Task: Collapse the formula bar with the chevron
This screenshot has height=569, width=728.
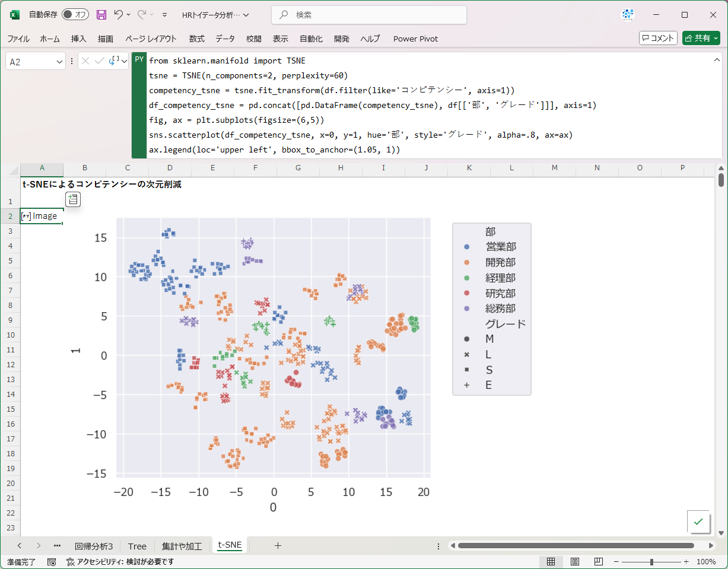Action: click(717, 61)
